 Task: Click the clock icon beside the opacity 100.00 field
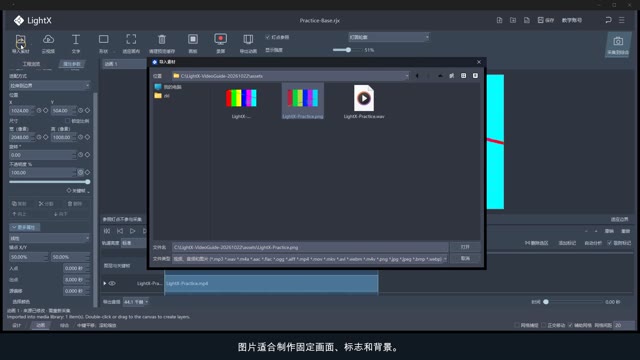click(81, 173)
